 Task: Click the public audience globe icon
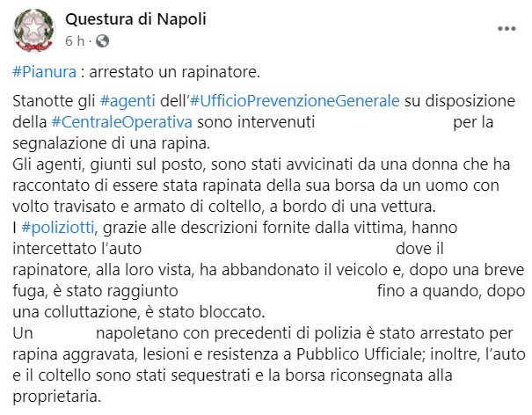point(99,40)
